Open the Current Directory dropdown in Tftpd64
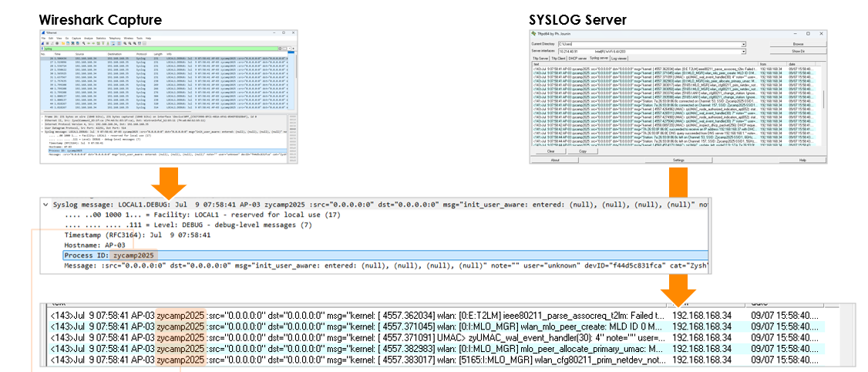Screen dimensions: 868x372 [743, 44]
